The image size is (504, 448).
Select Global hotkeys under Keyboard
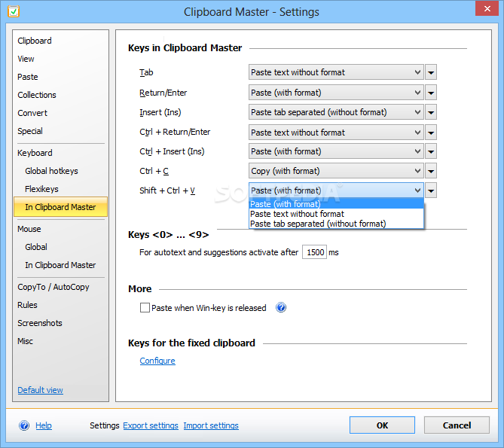(x=51, y=171)
